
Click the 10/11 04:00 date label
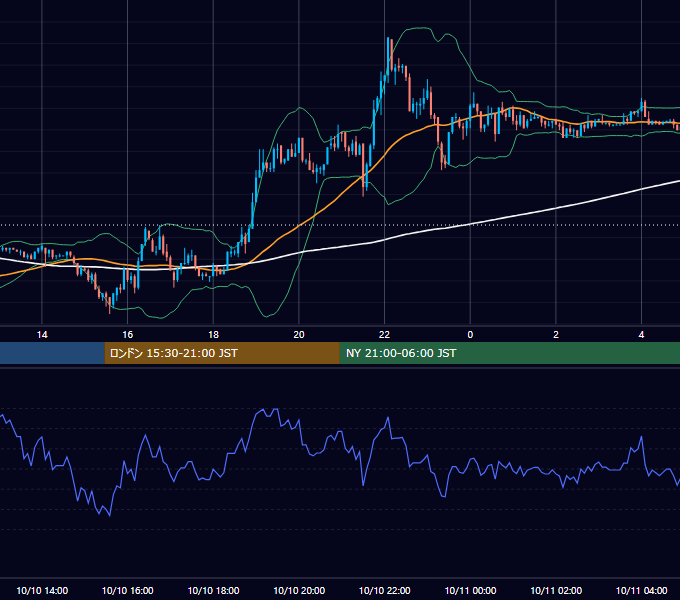click(641, 590)
